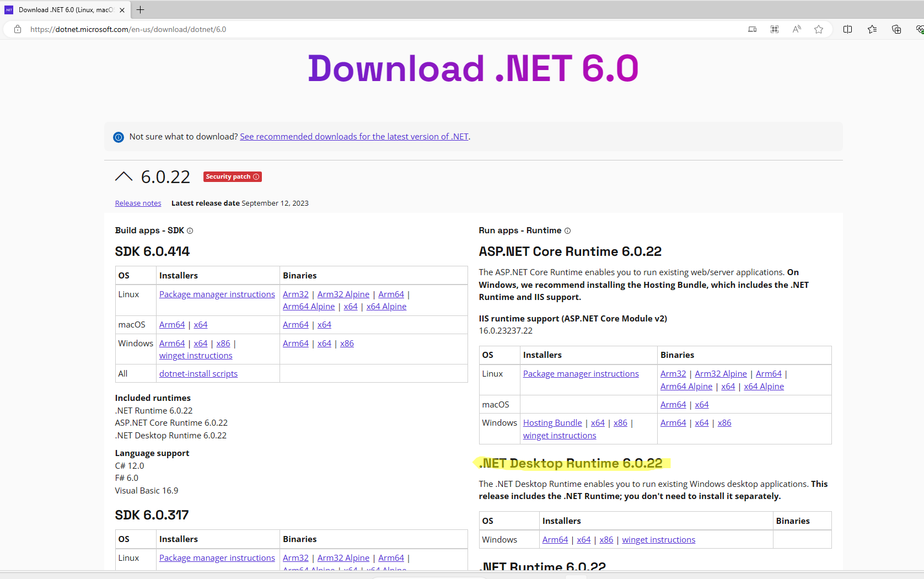The height and width of the screenshot is (579, 924).
Task: Open the Release notes link
Action: [x=138, y=203]
